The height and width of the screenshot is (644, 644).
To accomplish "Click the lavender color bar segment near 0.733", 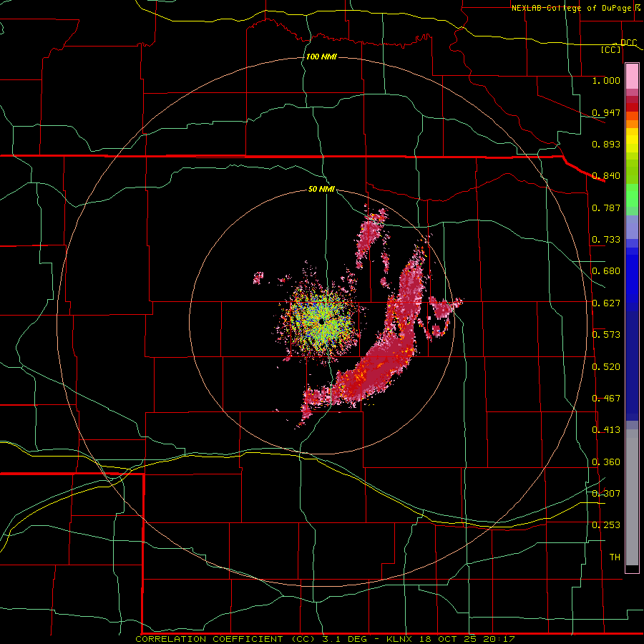I will pos(632,228).
